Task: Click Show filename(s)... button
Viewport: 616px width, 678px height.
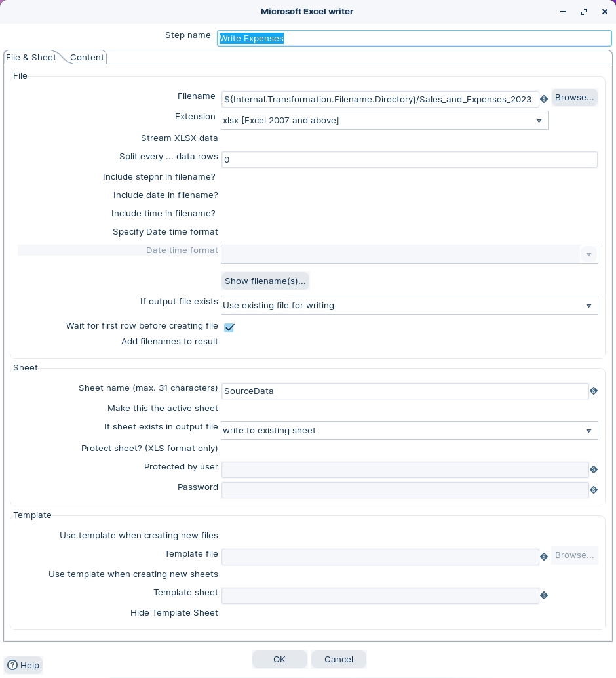Action: tap(265, 281)
